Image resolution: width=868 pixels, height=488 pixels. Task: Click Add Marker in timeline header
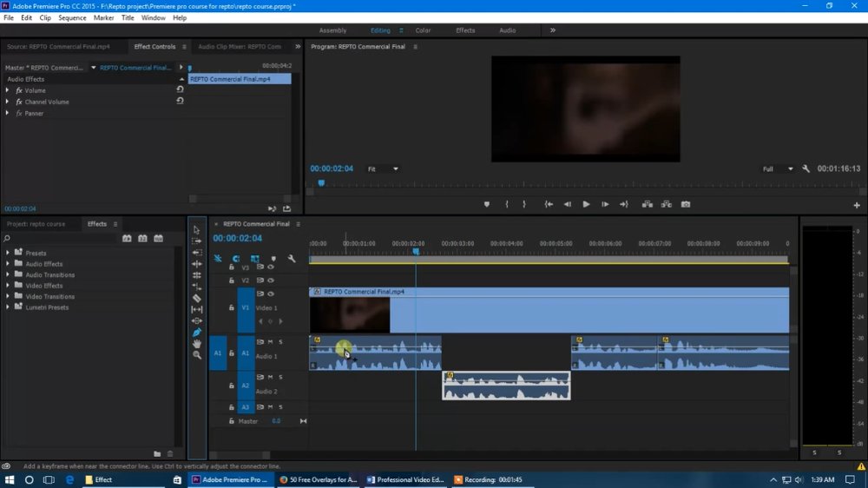pyautogui.click(x=273, y=259)
